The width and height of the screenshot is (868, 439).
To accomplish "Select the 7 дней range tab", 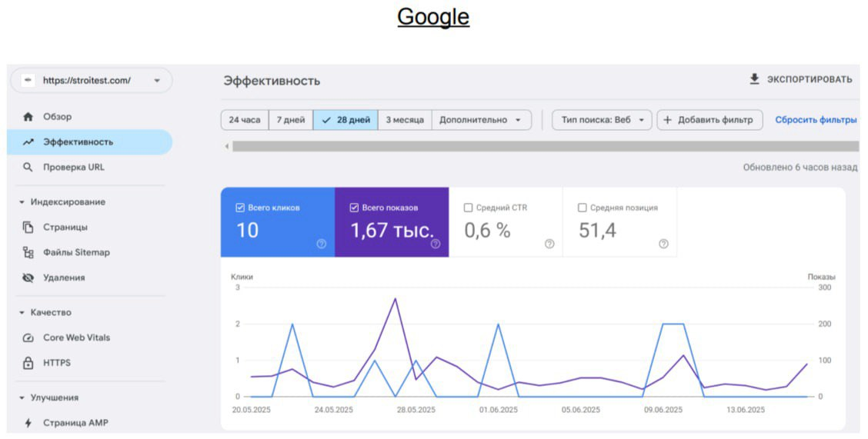I will (291, 120).
